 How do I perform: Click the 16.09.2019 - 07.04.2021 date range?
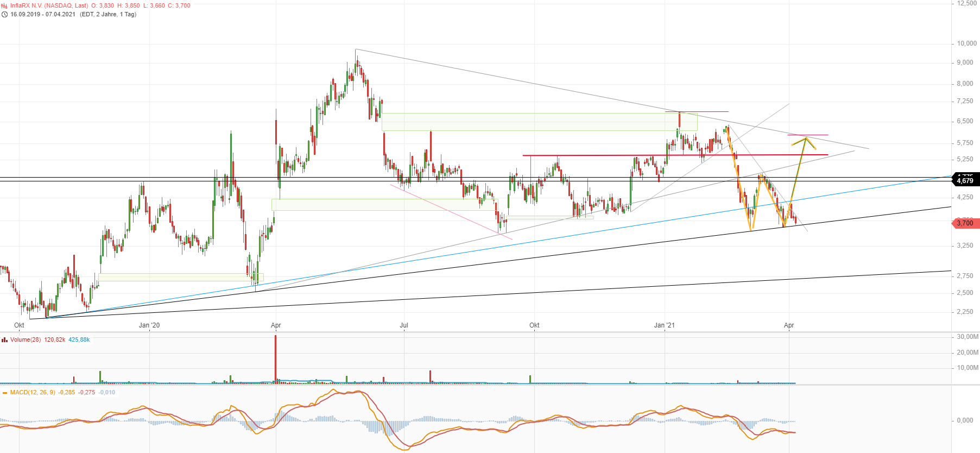point(43,14)
